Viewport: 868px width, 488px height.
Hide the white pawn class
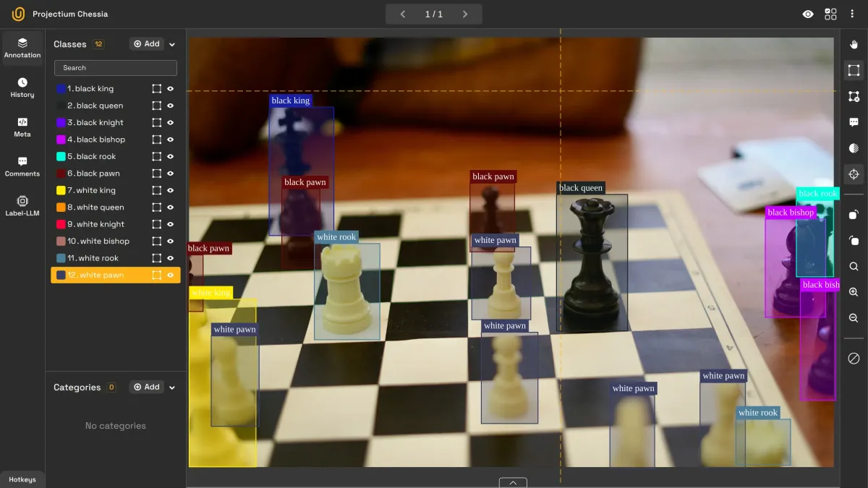point(171,275)
